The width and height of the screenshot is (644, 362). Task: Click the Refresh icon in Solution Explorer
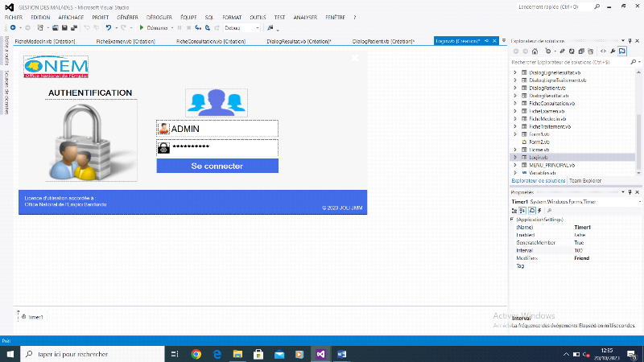click(573, 51)
